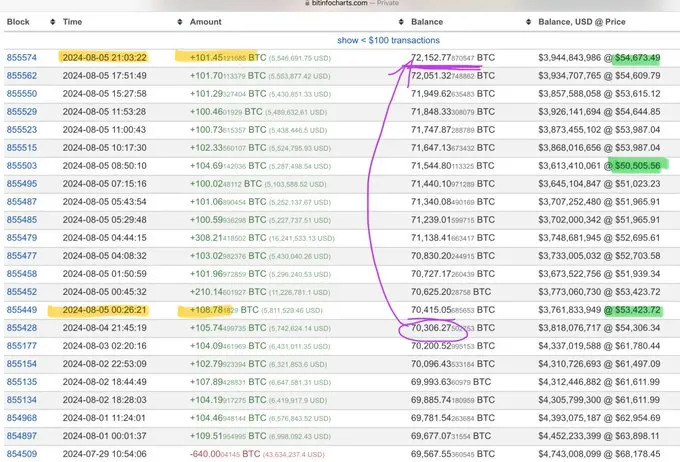Click balance 72,152.77 BTC
This screenshot has width=680, height=462.
[x=453, y=58]
